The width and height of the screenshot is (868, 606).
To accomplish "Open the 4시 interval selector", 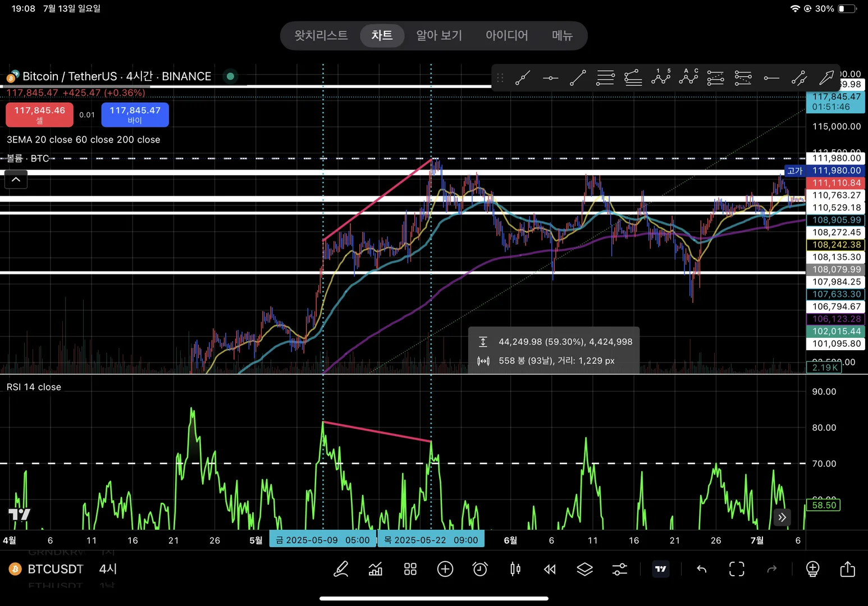I will tap(108, 569).
